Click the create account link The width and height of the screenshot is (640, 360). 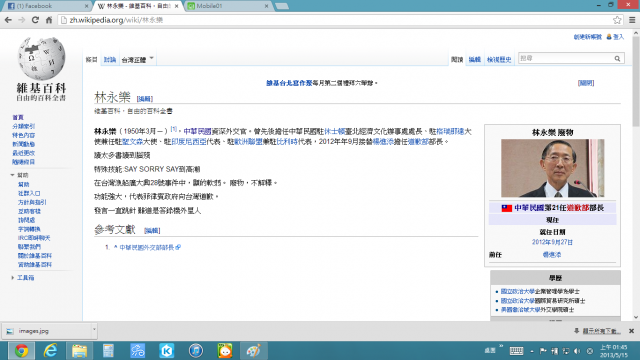[x=587, y=37]
